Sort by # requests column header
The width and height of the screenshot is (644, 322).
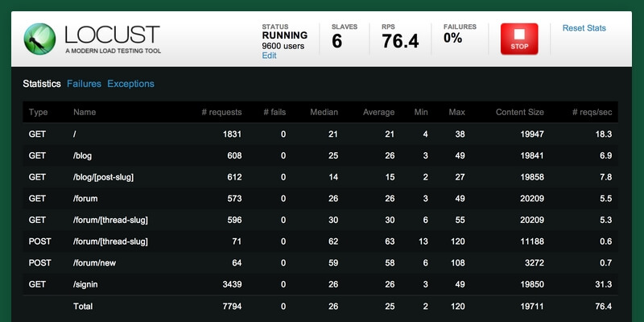(221, 113)
